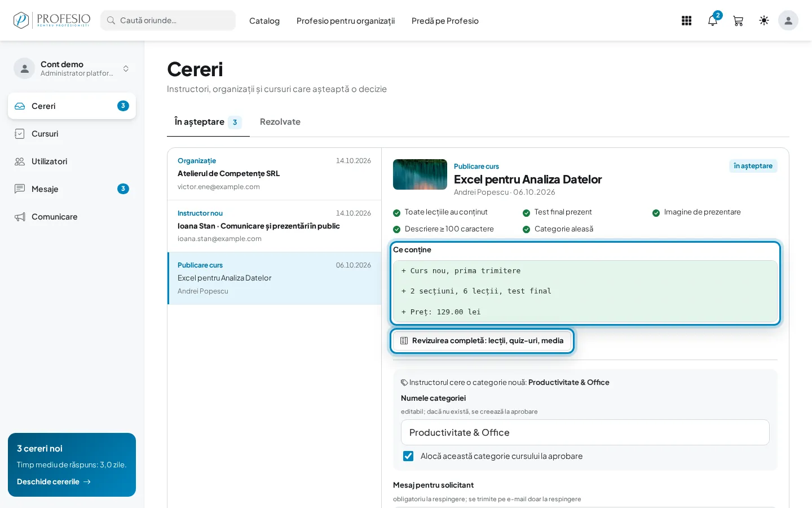Open the user avatar menu
This screenshot has height=508, width=812.
click(x=788, y=20)
